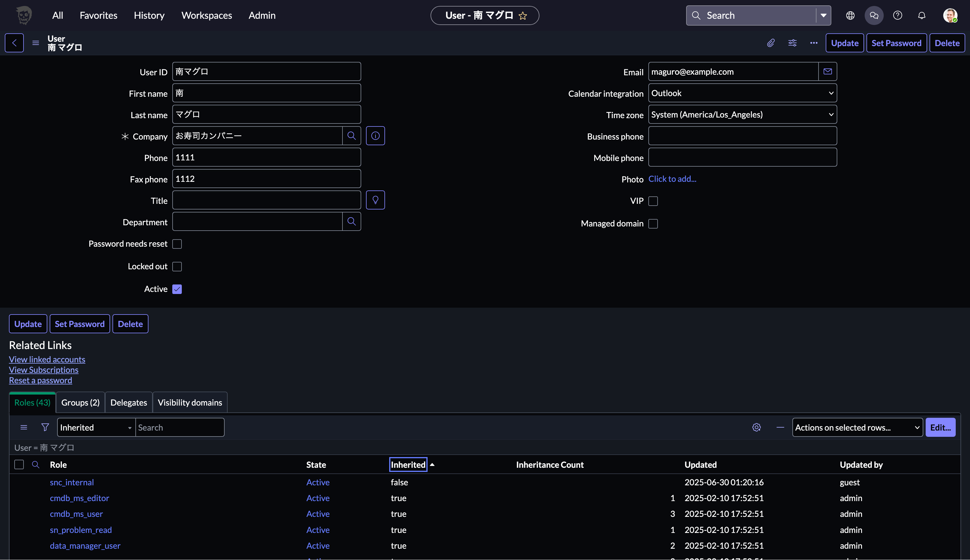Open the Workspaces menu
970x560 pixels.
click(206, 15)
